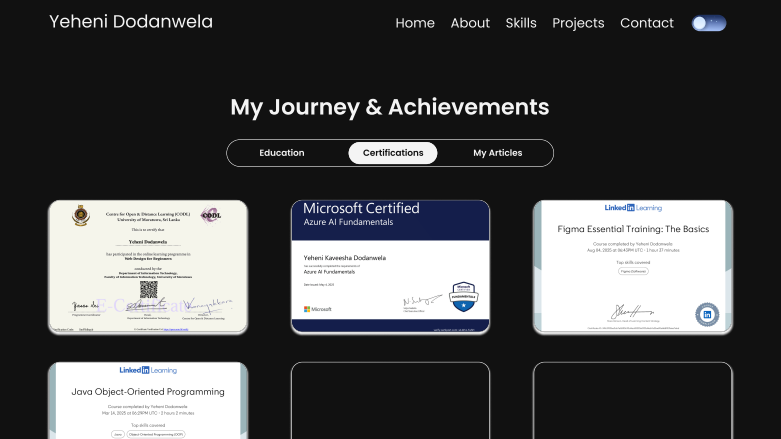Open the CODL Web Design certificate
781x439 pixels.
[x=148, y=267]
